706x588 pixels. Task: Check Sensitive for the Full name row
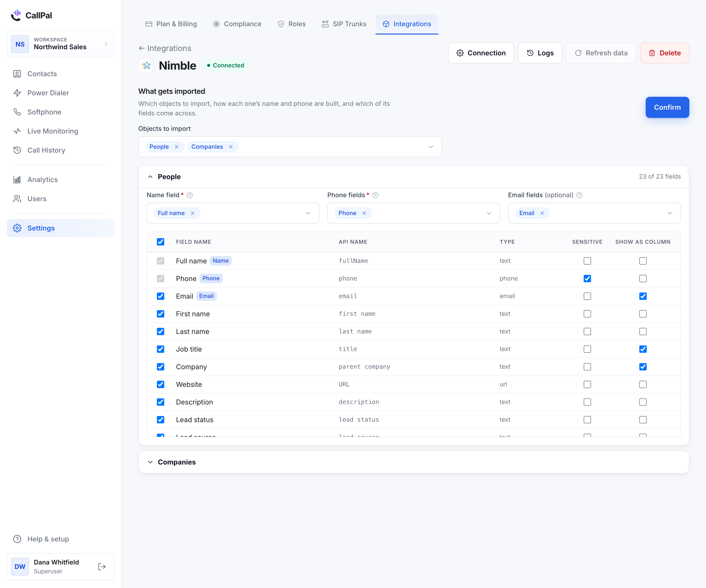587,261
